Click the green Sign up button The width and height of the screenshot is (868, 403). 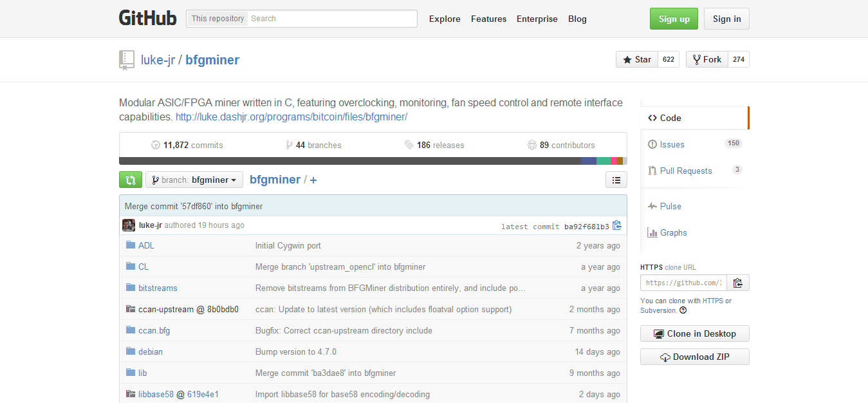674,19
